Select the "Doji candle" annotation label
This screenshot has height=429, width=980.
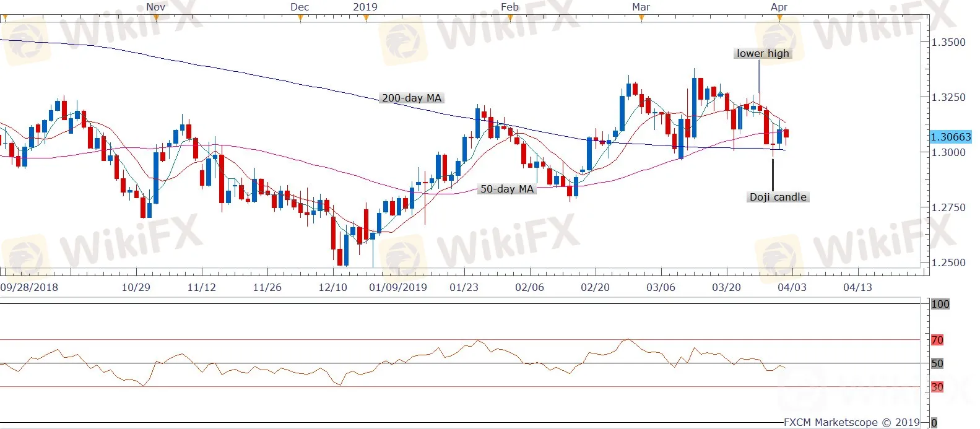click(778, 197)
